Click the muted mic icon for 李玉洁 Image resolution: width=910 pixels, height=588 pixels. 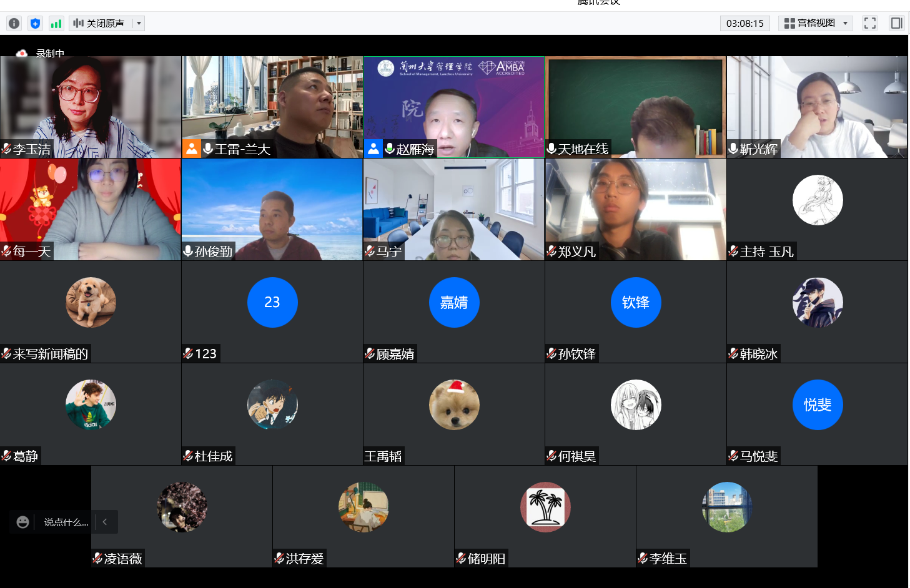(6, 149)
